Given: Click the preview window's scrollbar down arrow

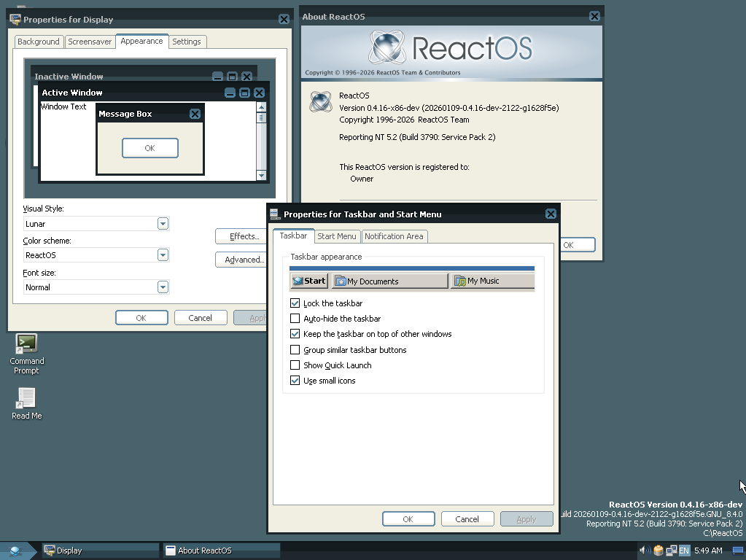Looking at the screenshot, I should point(262,176).
